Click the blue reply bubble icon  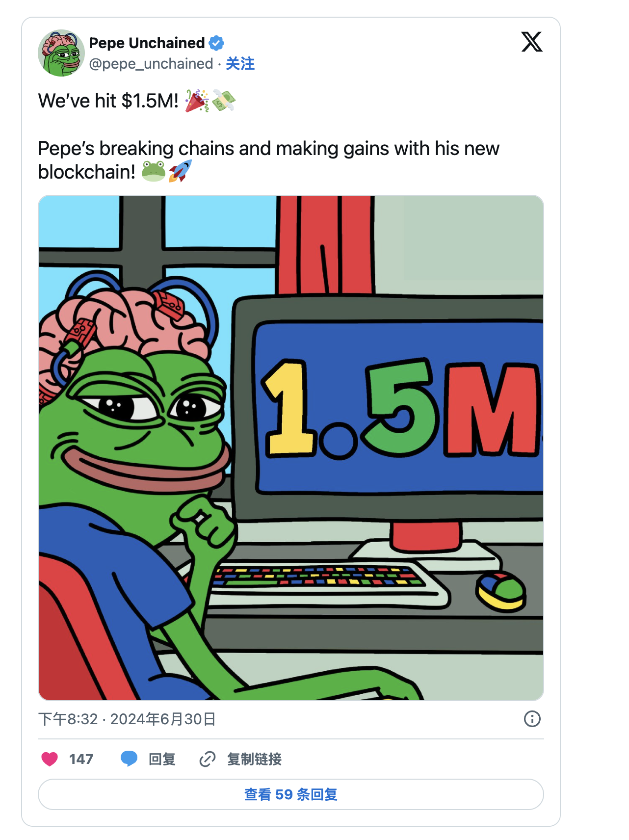[129, 759]
